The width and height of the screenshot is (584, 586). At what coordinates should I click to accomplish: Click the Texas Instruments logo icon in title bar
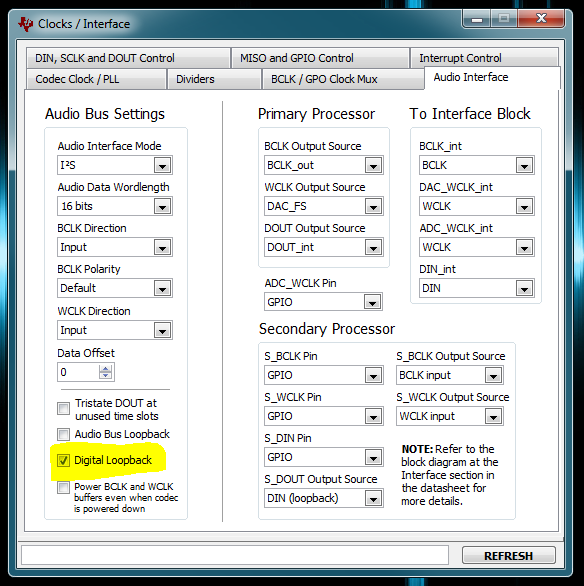click(x=25, y=24)
